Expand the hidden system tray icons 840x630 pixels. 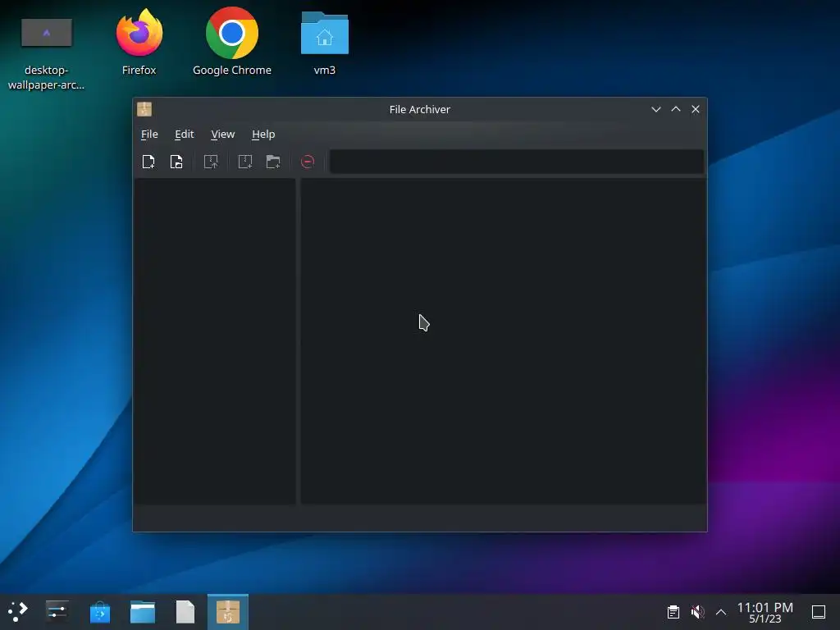721,612
